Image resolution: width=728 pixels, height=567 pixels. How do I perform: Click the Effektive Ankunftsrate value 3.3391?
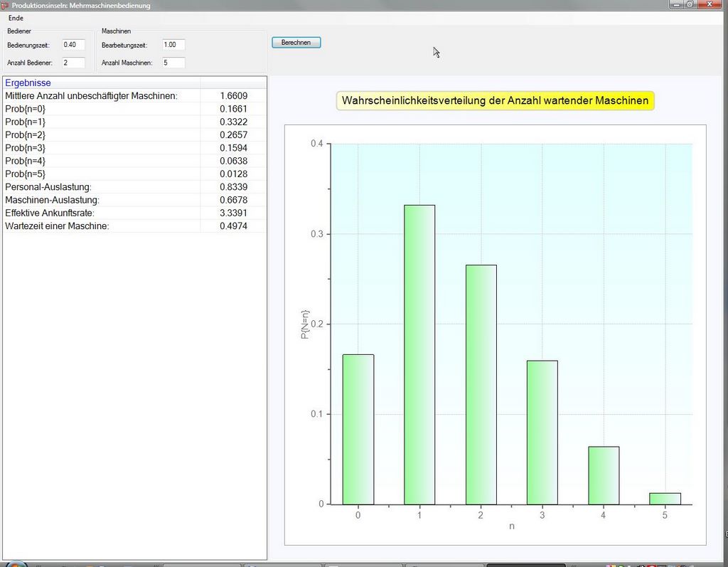(x=233, y=213)
